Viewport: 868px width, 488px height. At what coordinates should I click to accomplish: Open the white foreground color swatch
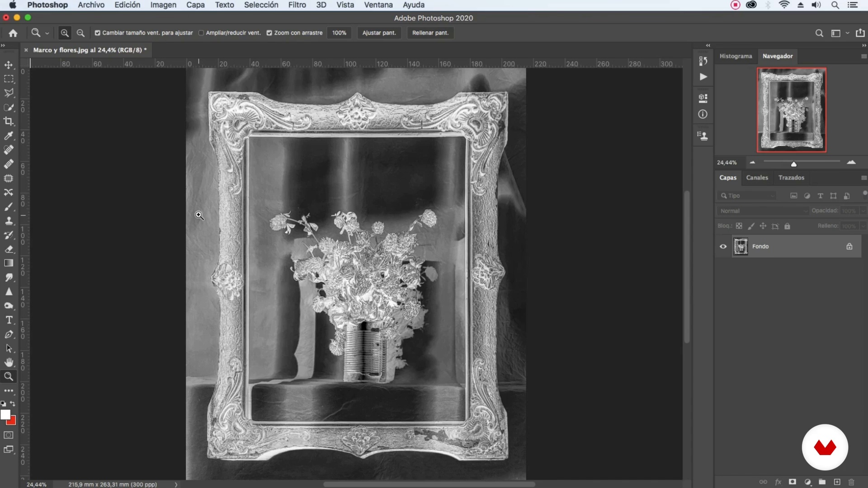(5, 414)
